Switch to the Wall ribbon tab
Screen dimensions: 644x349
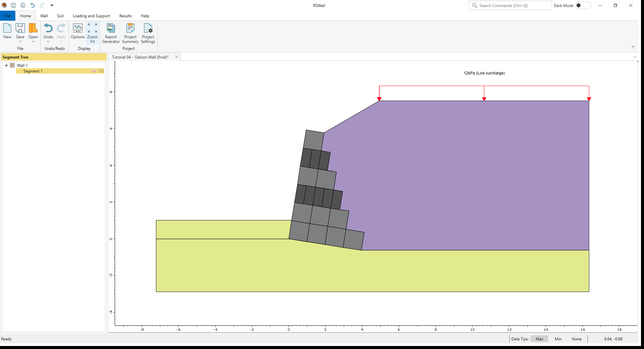[44, 16]
